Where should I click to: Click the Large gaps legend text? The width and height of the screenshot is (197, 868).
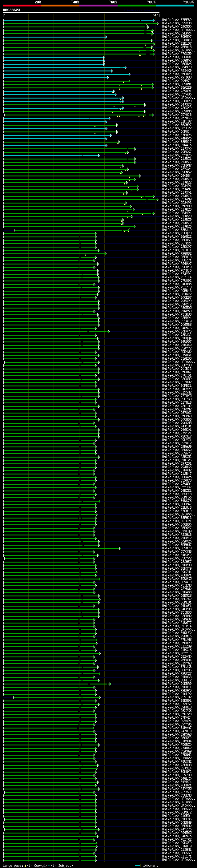pyautogui.click(x=13, y=866)
